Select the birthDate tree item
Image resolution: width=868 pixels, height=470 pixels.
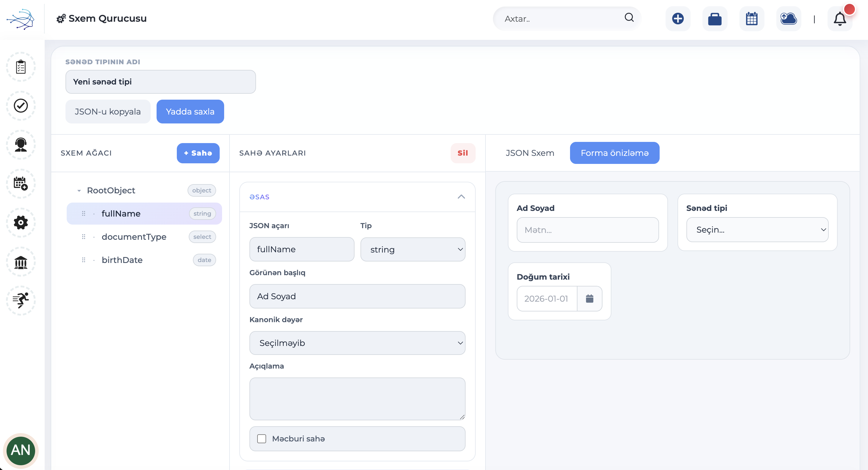pyautogui.click(x=144, y=260)
